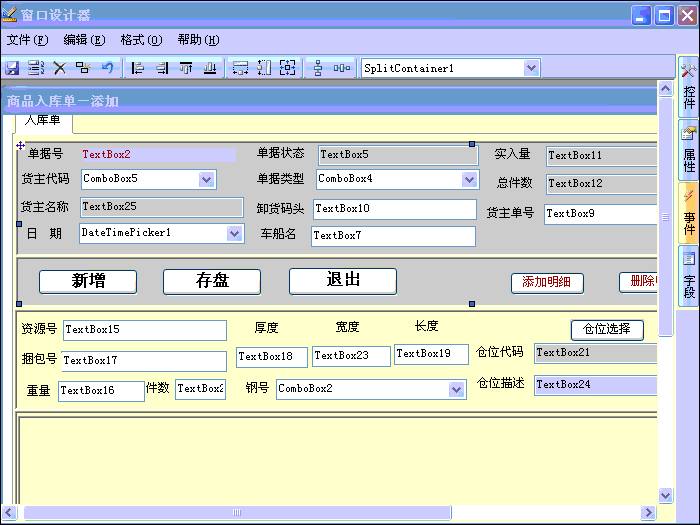Click the TextBox15 field beside 资源号

pos(145,330)
